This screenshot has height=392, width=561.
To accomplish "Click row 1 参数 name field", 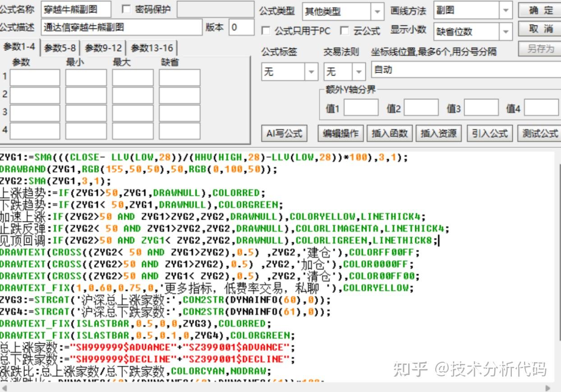I will point(35,78).
